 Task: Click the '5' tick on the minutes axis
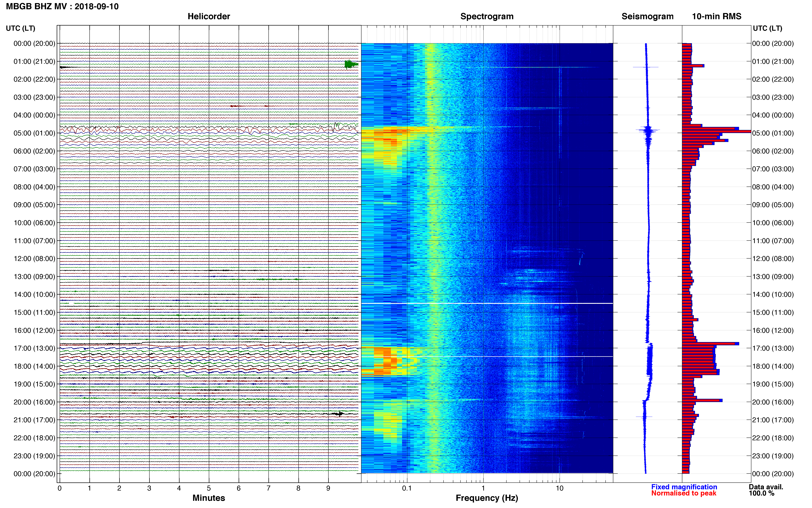tap(209, 488)
